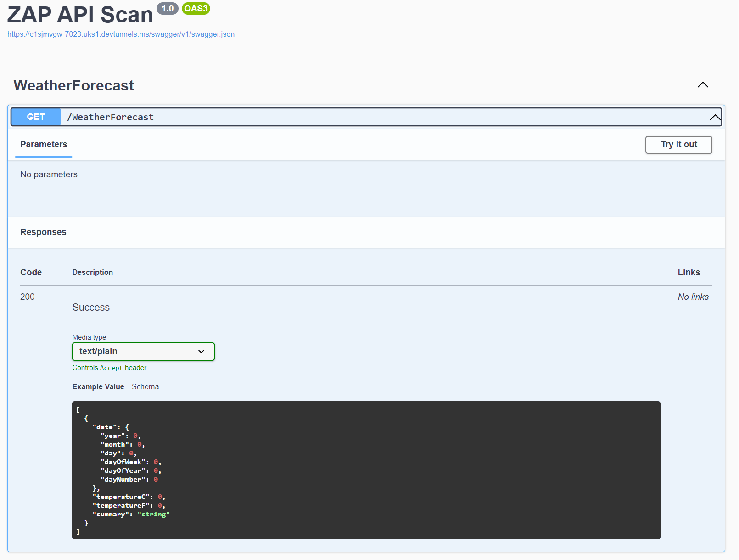
Task: Click the No links text
Action: pos(693,297)
